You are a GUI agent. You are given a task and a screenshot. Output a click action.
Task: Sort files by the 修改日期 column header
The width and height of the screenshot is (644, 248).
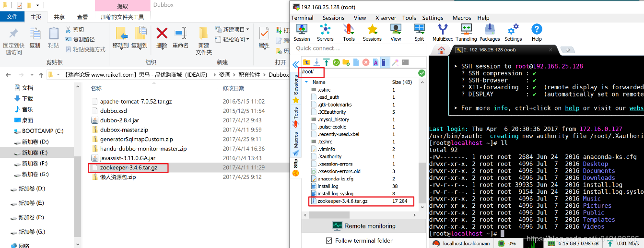(234, 88)
